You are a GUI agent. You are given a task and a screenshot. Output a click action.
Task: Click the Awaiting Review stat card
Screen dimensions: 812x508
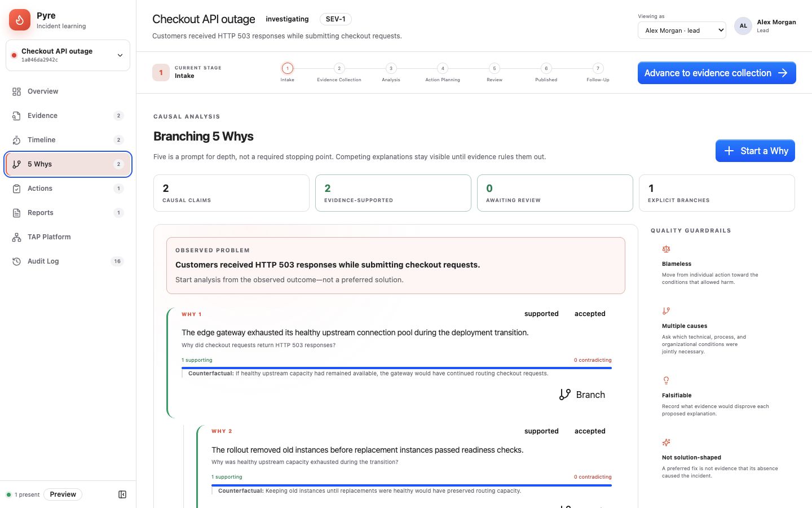pos(555,193)
